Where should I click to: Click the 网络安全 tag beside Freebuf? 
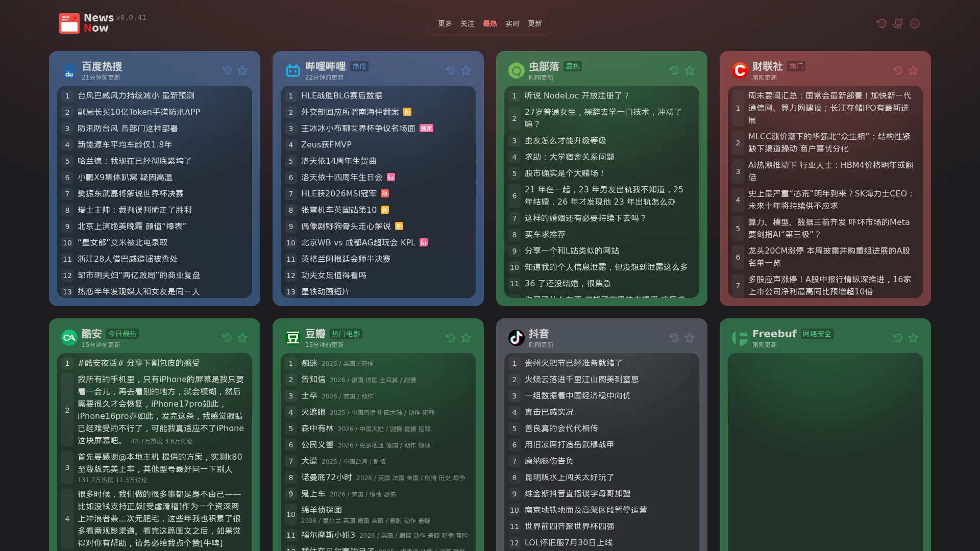(817, 334)
